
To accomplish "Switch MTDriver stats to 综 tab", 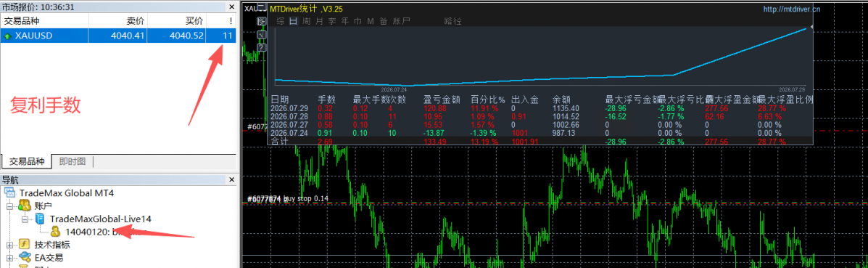I will coord(281,21).
